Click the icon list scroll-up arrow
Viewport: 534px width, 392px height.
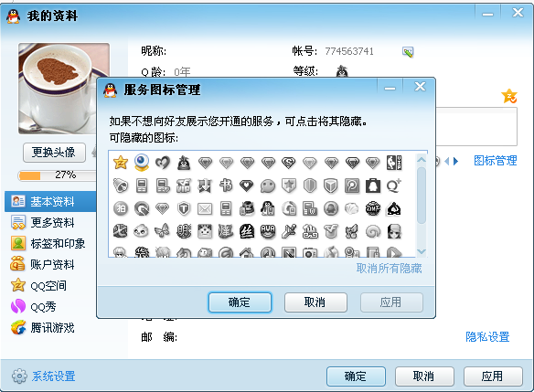coord(422,159)
